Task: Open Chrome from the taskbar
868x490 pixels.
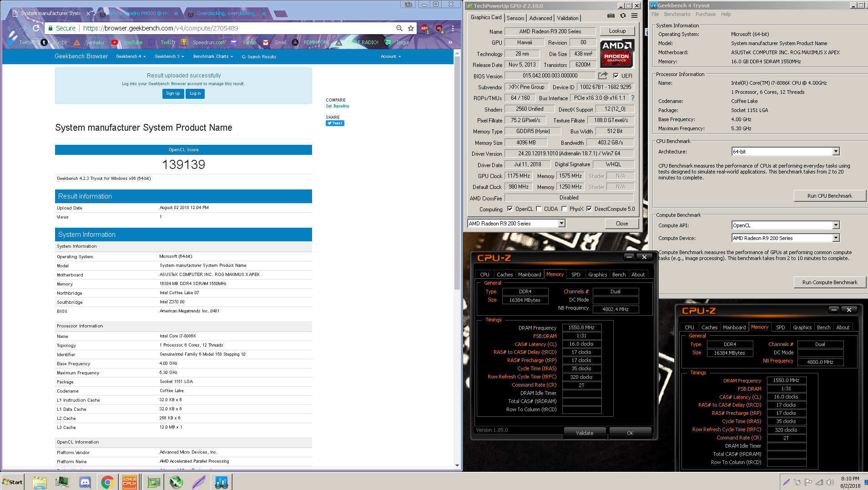Action: 107,482
